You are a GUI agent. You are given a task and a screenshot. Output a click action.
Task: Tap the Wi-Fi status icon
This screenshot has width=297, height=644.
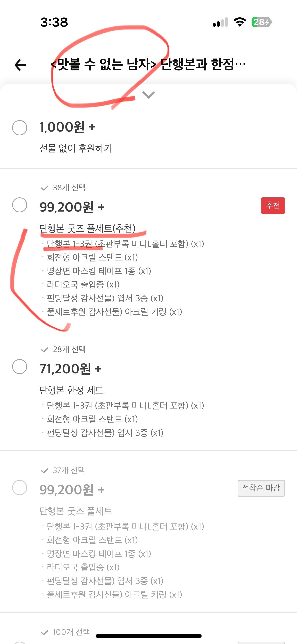point(240,22)
